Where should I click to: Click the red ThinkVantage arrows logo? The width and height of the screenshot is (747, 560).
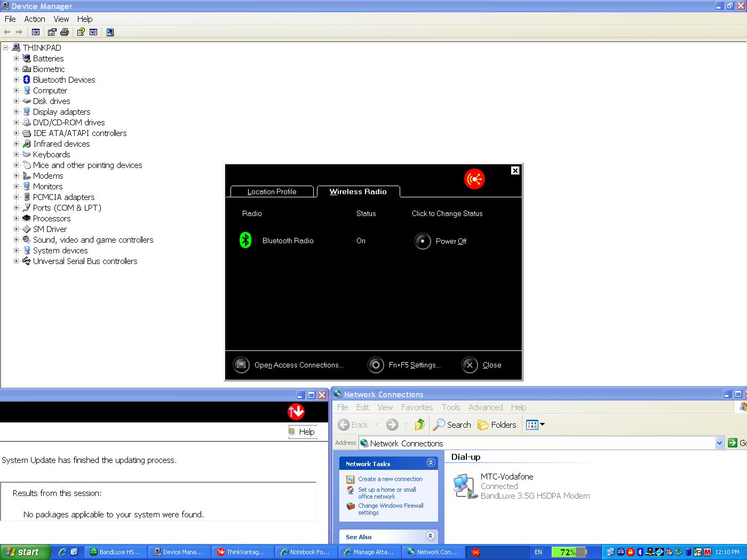tap(296, 411)
